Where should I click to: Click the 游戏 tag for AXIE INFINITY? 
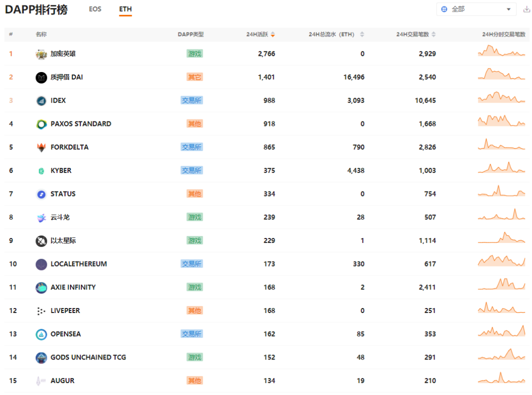pyautogui.click(x=195, y=287)
